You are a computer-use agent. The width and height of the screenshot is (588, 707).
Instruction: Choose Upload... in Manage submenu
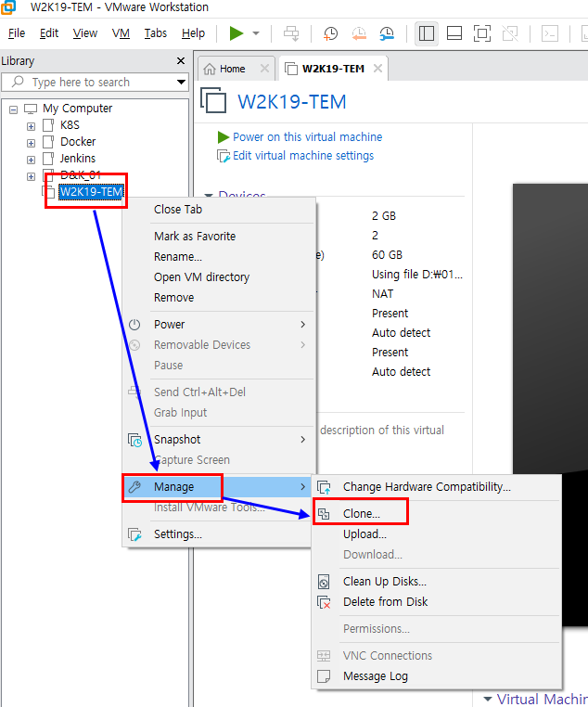(x=436, y=534)
